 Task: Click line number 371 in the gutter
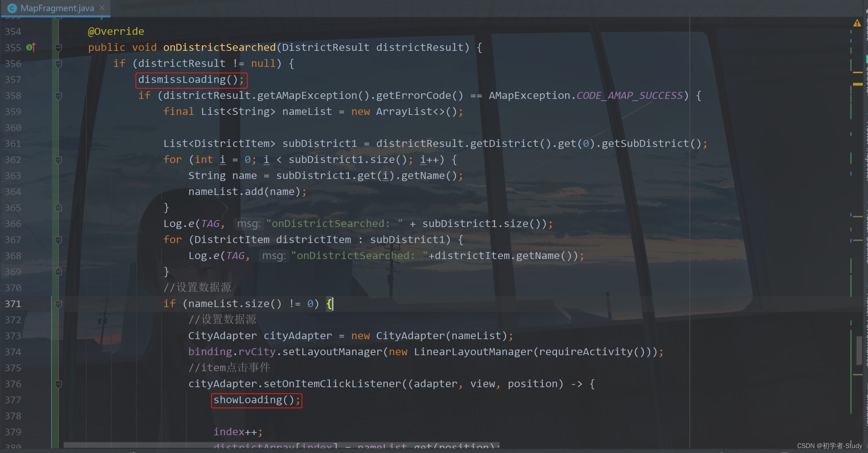(13, 304)
